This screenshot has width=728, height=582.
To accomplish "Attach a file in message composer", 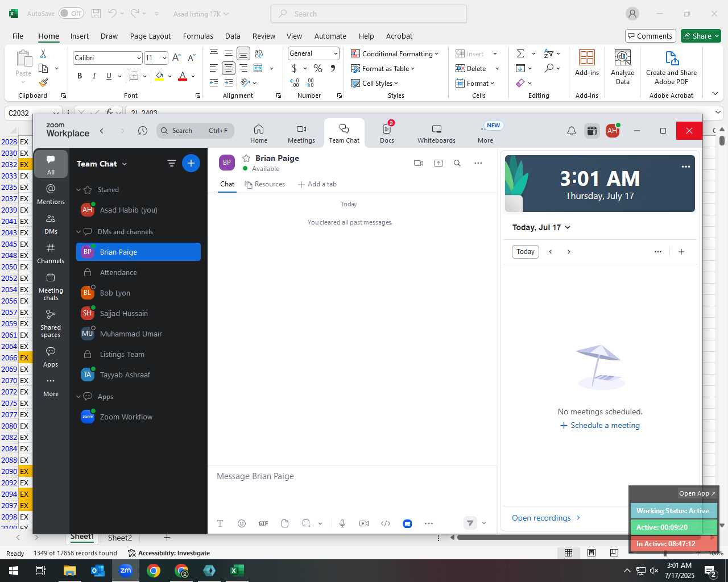I will click(285, 523).
